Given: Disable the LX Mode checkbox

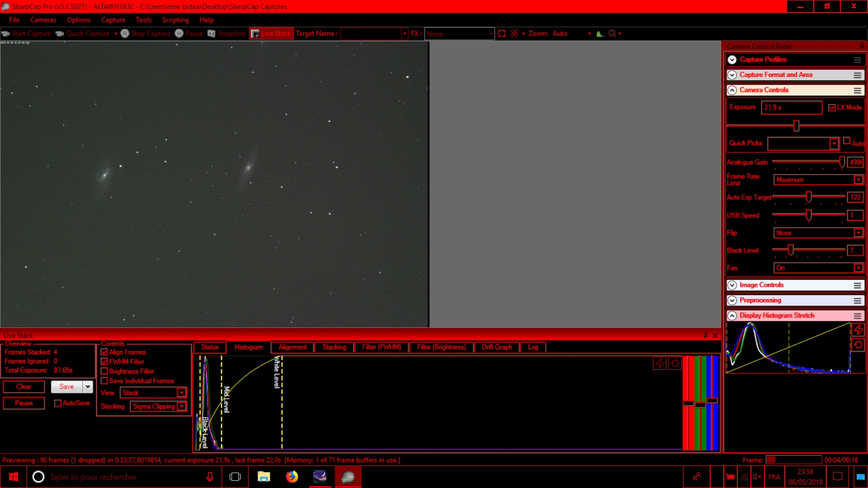Looking at the screenshot, I should click(x=832, y=108).
